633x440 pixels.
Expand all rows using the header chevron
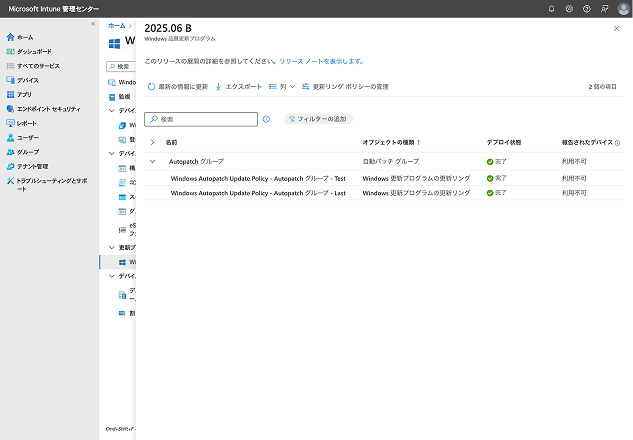pos(152,142)
